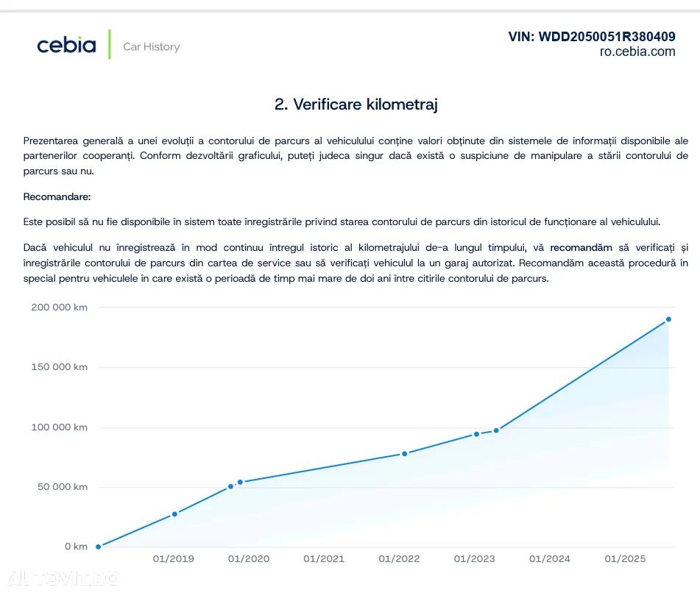Select the last data point near 190 000 km
The height and width of the screenshot is (593, 700).
pos(668,319)
